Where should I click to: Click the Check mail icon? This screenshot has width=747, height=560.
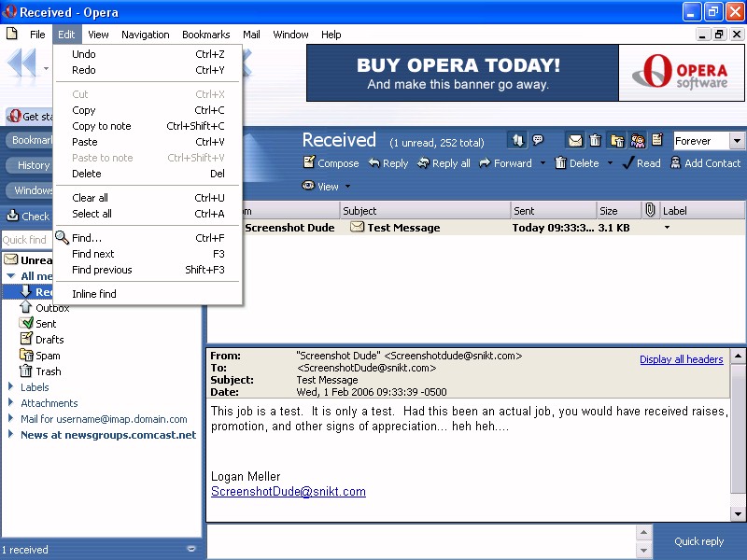coord(13,216)
